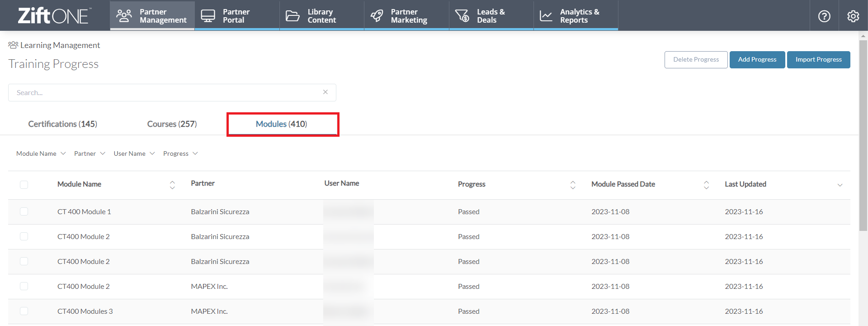Open the Partner filter dropdown
Screen dimensions: 868x326
(x=90, y=153)
